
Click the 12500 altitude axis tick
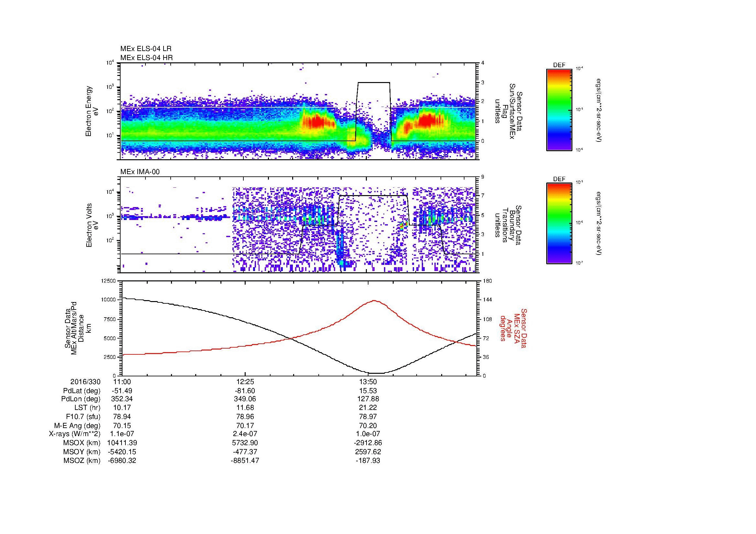pos(109,281)
